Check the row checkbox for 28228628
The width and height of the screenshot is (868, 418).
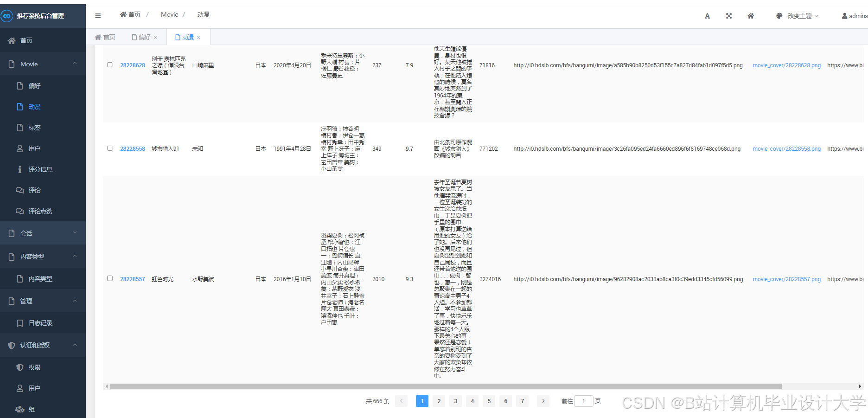(x=109, y=64)
